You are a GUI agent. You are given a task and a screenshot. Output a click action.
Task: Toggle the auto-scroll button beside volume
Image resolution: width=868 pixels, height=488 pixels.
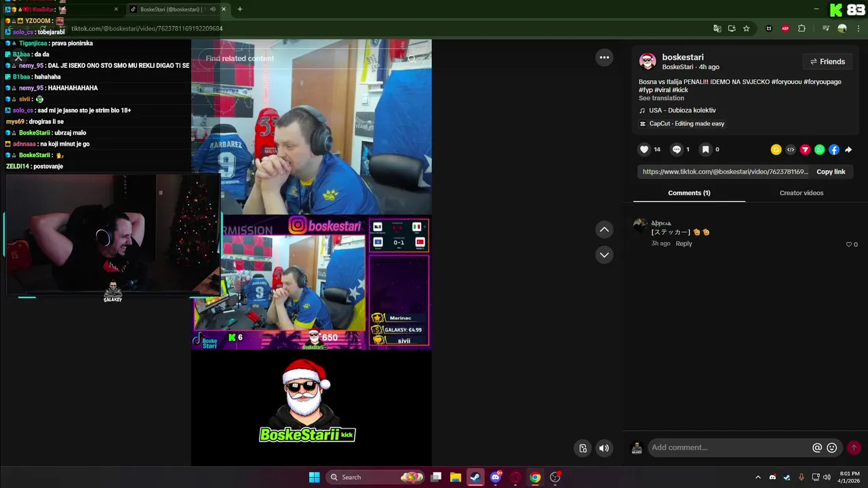(x=583, y=448)
